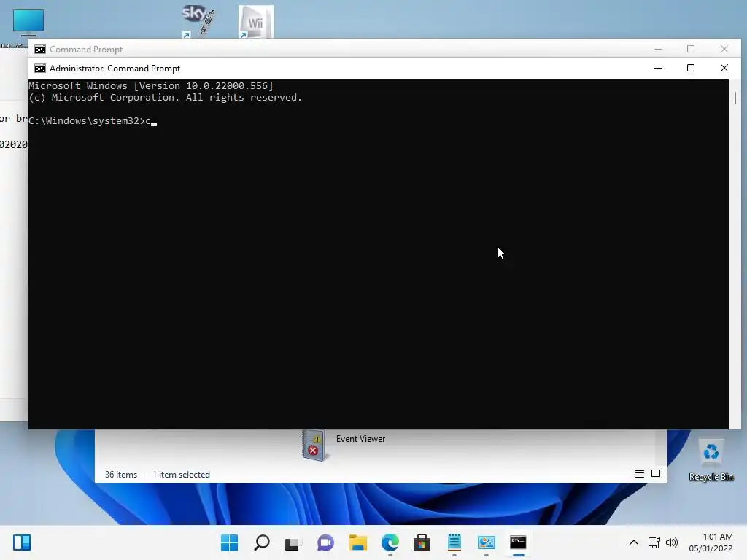Click '36 items' status text
The height and width of the screenshot is (560, 747).
[x=121, y=475]
